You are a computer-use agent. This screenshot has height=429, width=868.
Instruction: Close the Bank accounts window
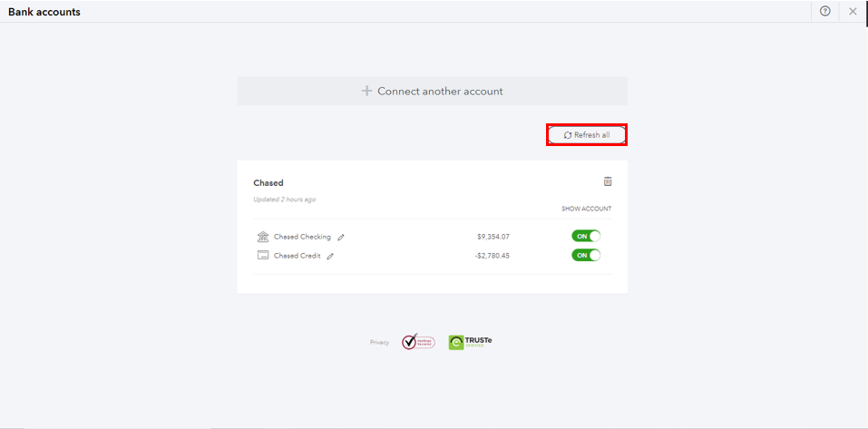[x=853, y=11]
